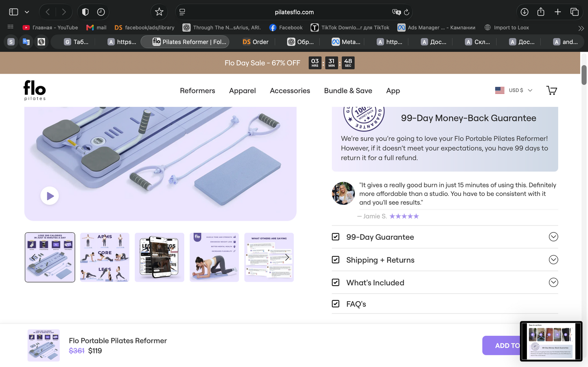The image size is (588, 367).
Task: Click the next thumbnail arrow
Action: click(x=287, y=257)
